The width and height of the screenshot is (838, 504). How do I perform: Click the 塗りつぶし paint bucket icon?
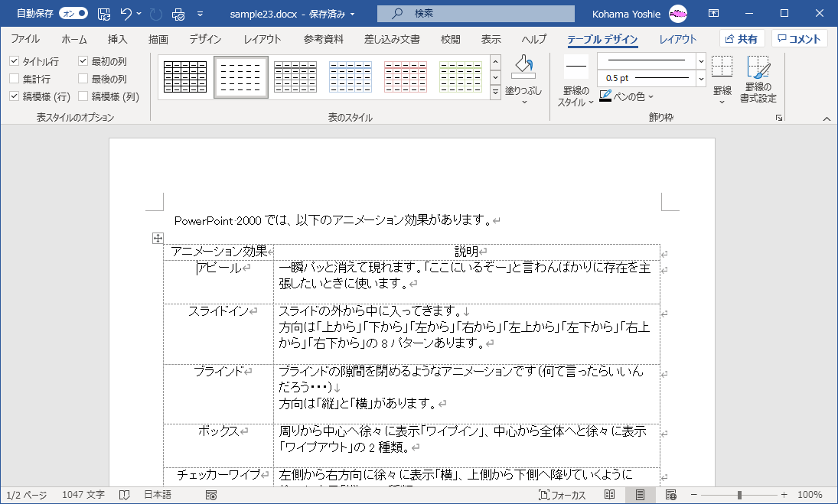523,67
